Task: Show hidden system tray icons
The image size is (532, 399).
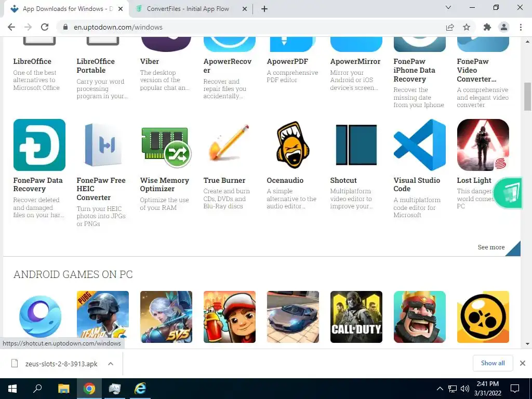Action: [440, 389]
